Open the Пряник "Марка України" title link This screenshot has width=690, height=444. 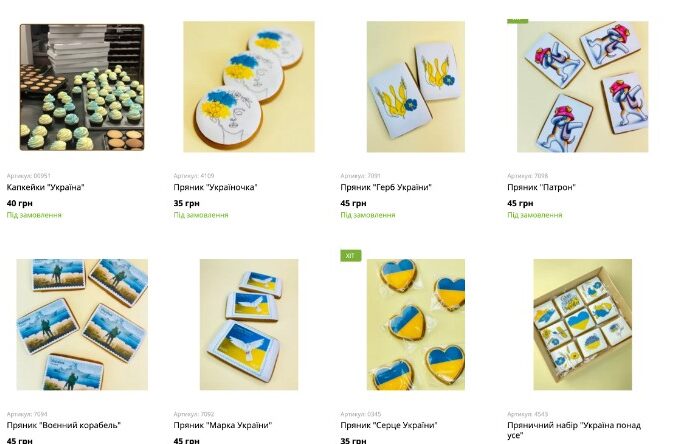tap(223, 426)
